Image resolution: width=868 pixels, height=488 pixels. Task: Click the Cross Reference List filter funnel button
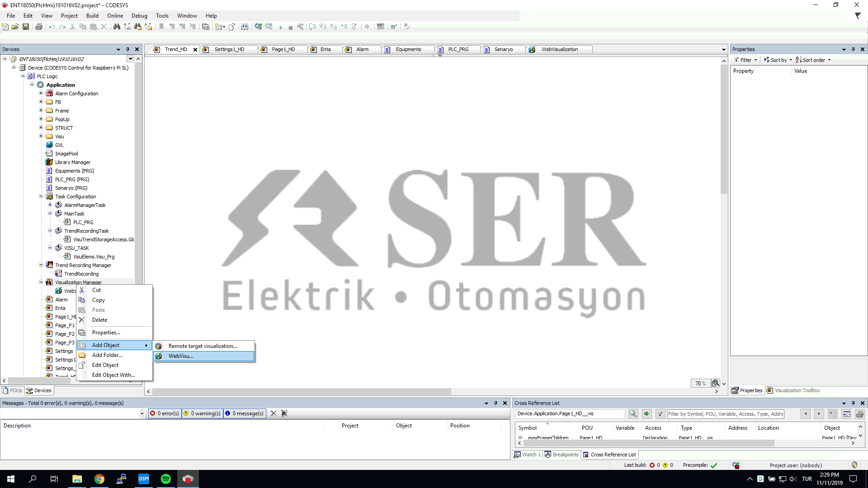[x=660, y=413]
